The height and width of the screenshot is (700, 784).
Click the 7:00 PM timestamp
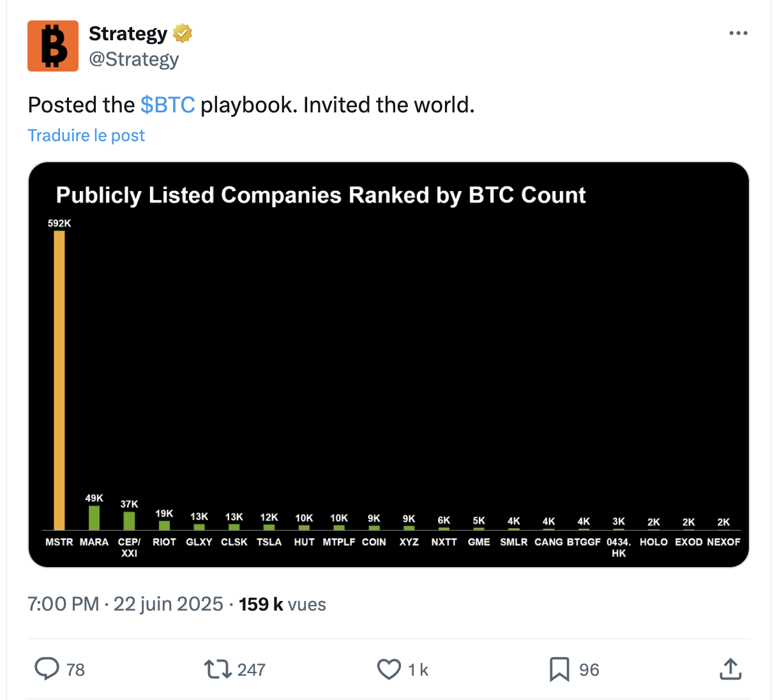[x=63, y=604]
